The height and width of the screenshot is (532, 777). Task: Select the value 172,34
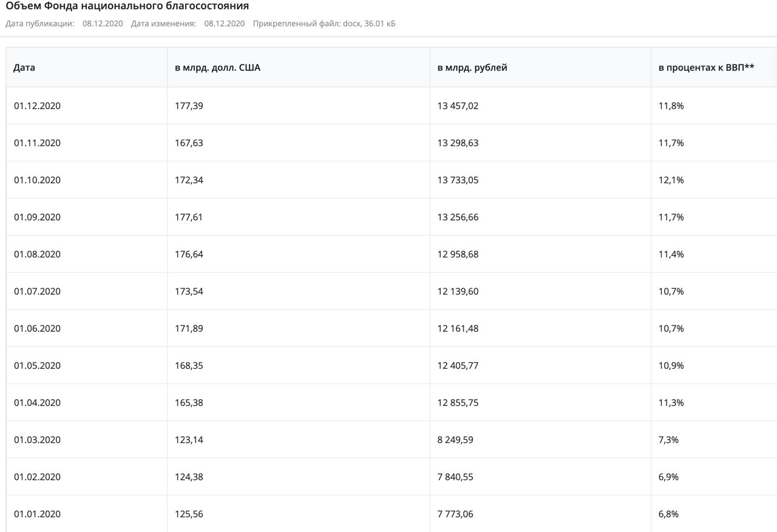point(189,180)
